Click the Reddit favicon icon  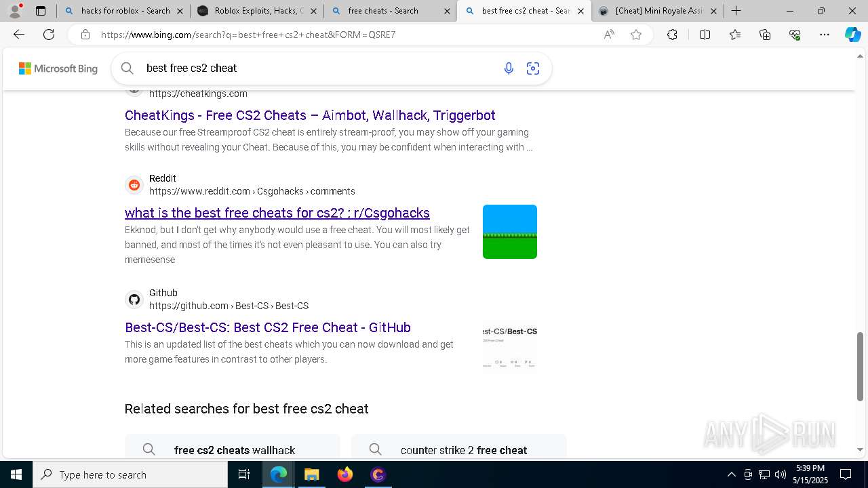coord(134,185)
